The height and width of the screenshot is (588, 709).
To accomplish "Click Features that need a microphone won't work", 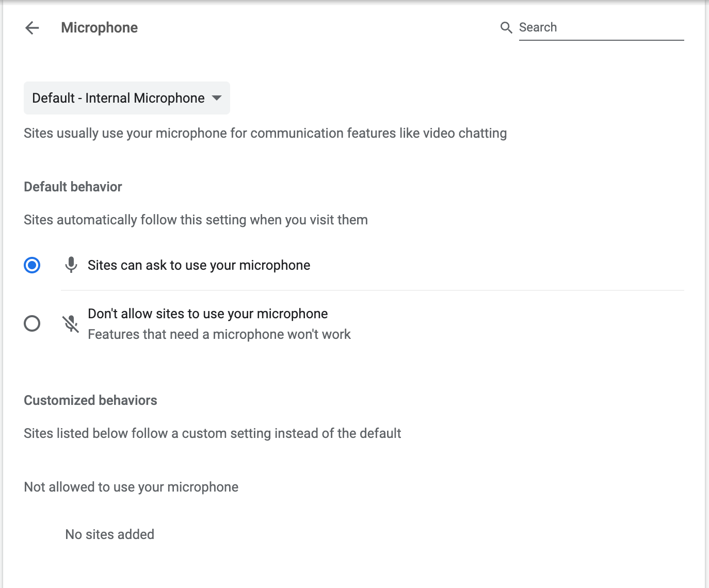I will pyautogui.click(x=219, y=334).
